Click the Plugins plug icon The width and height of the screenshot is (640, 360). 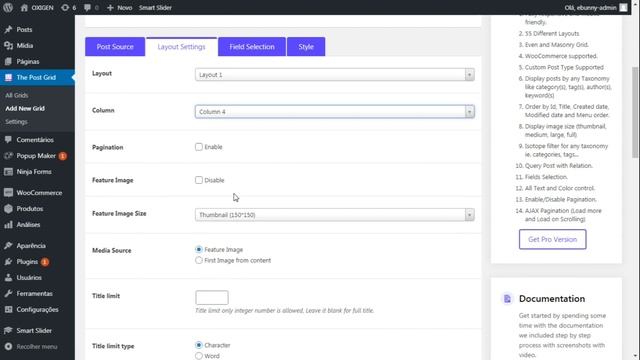(x=8, y=261)
